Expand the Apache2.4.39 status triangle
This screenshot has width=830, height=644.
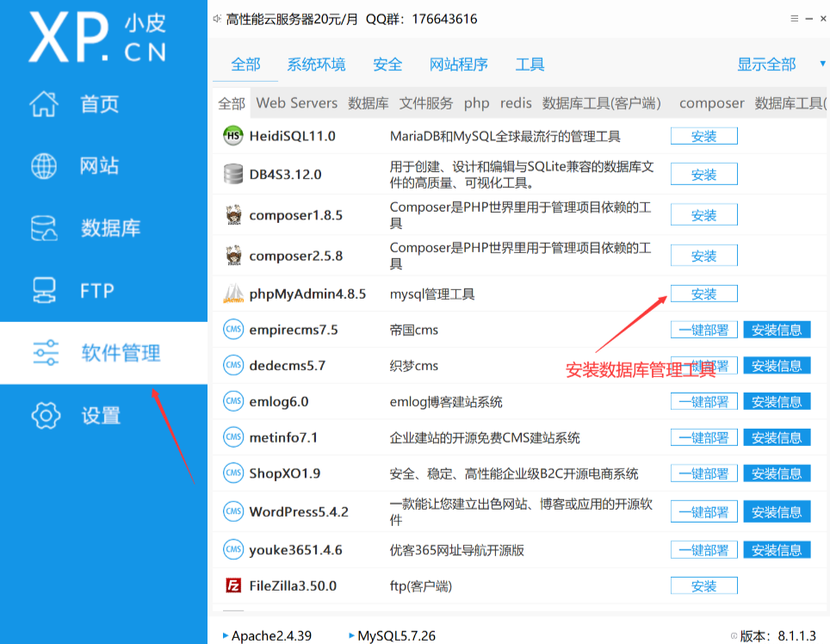(226, 635)
